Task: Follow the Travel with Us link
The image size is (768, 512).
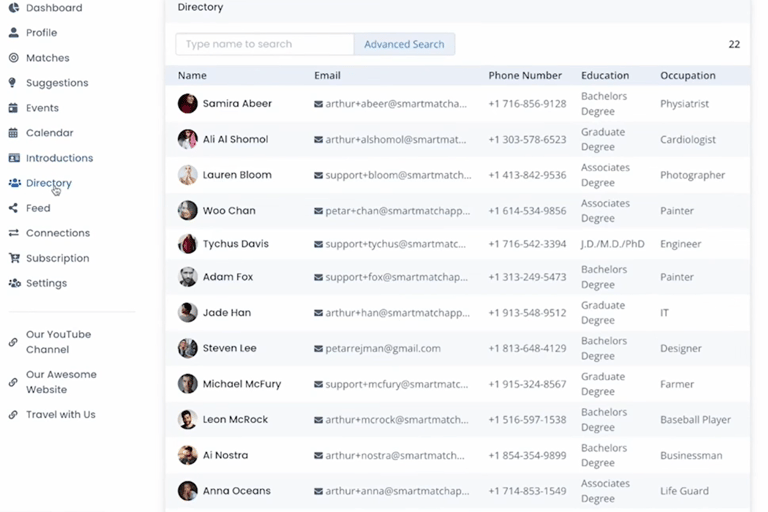Action: pos(61,414)
